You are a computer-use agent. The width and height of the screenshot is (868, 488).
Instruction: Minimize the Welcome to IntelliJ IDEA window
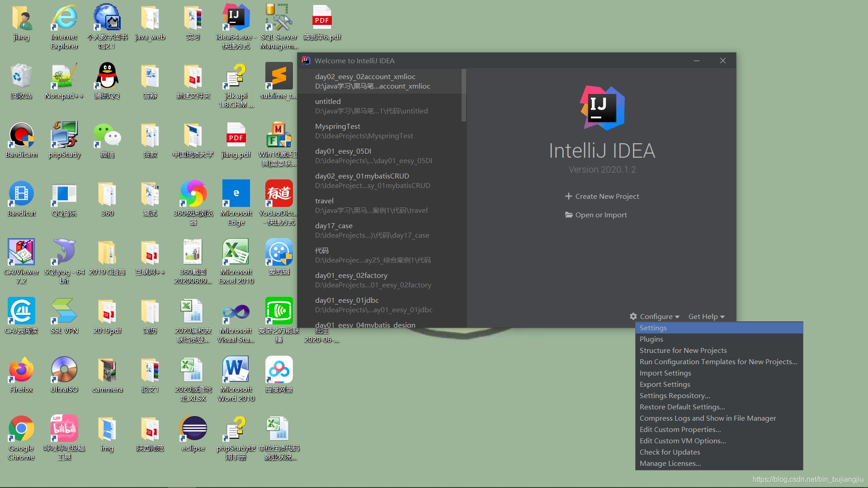click(x=697, y=61)
